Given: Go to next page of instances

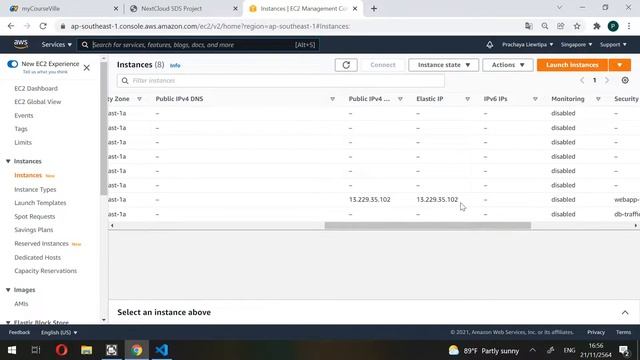Looking at the screenshot, I should pyautogui.click(x=607, y=80).
